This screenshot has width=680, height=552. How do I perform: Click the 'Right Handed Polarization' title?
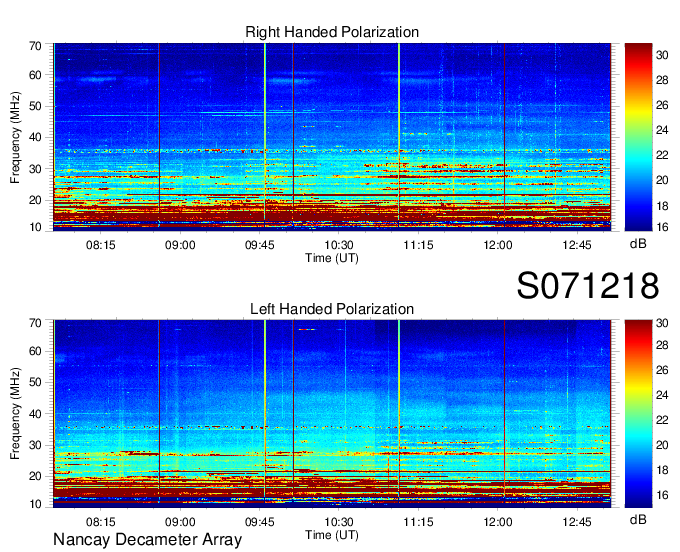click(332, 32)
